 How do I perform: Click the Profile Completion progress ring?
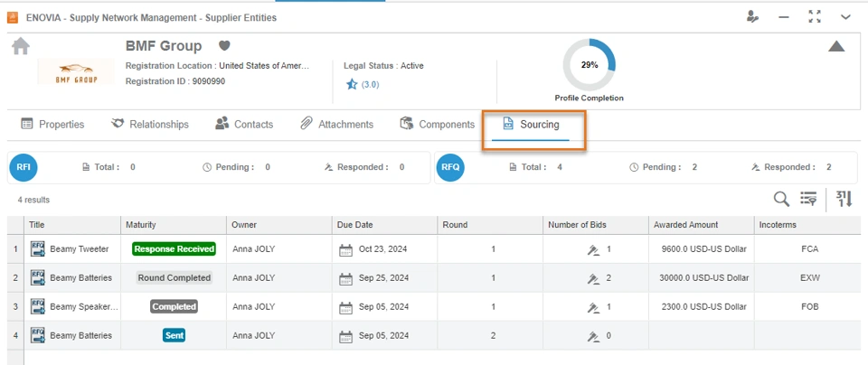click(x=589, y=65)
